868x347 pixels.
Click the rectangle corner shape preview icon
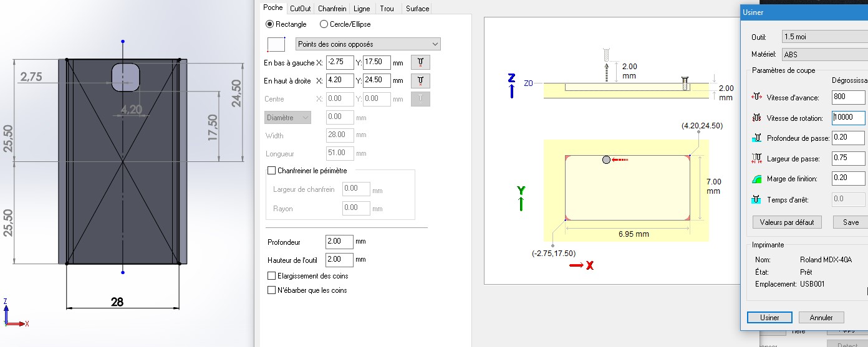tap(276, 44)
